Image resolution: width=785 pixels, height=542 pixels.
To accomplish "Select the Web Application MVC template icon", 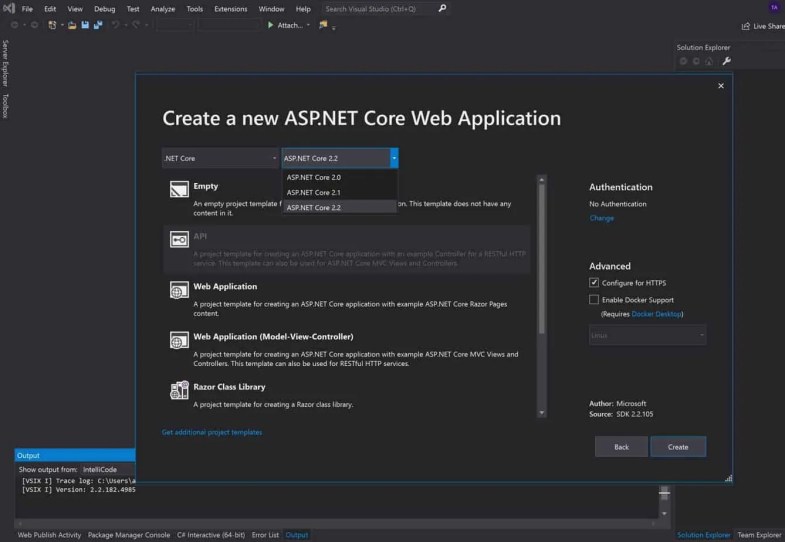I will (179, 340).
